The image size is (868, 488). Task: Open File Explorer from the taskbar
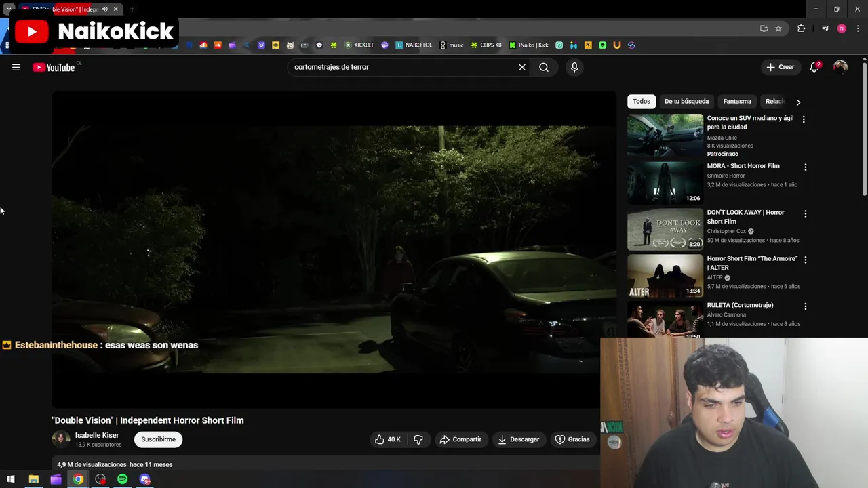[33, 479]
